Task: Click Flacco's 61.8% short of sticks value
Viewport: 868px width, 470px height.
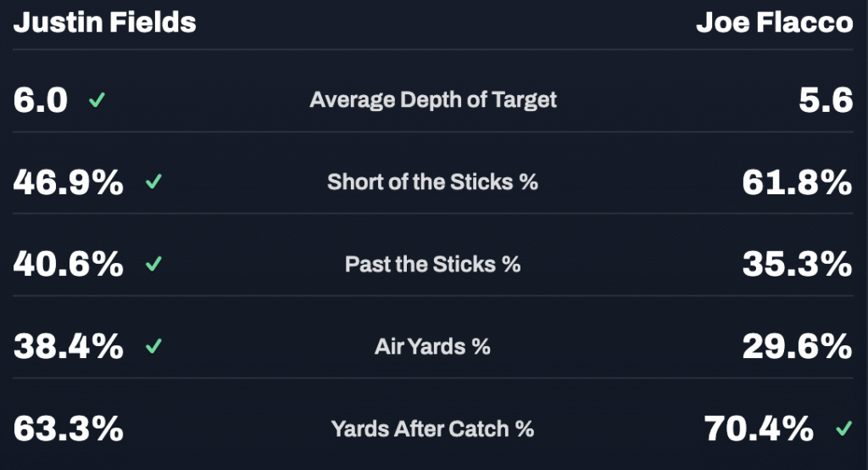Action: click(x=797, y=182)
